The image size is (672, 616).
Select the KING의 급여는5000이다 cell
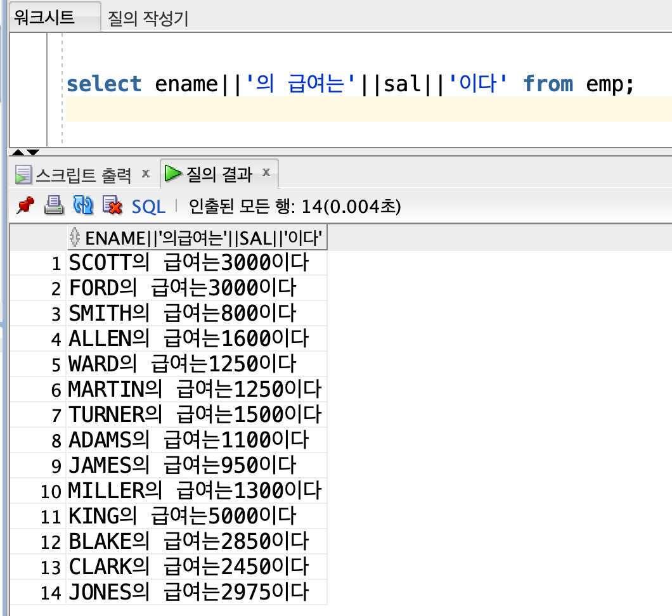pyautogui.click(x=197, y=516)
